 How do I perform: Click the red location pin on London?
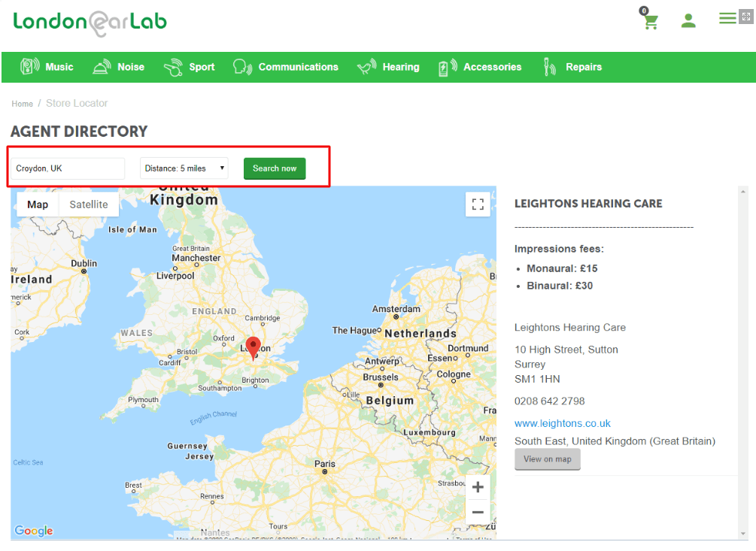(x=253, y=348)
